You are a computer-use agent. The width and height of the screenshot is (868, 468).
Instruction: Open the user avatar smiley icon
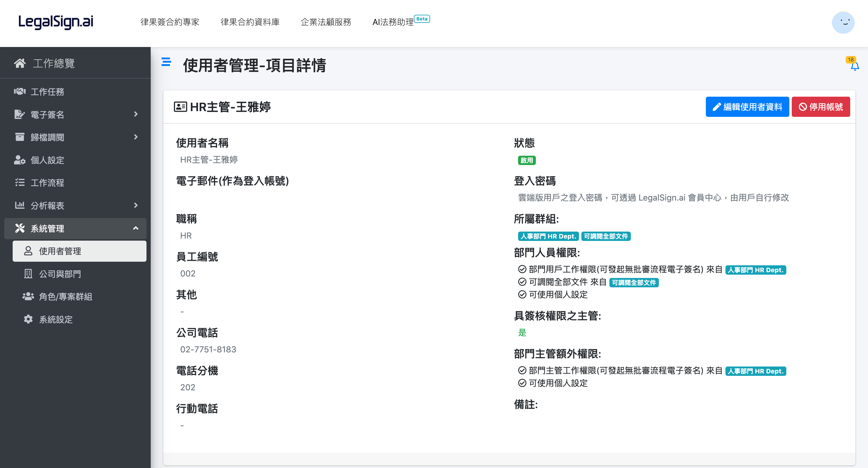[843, 23]
